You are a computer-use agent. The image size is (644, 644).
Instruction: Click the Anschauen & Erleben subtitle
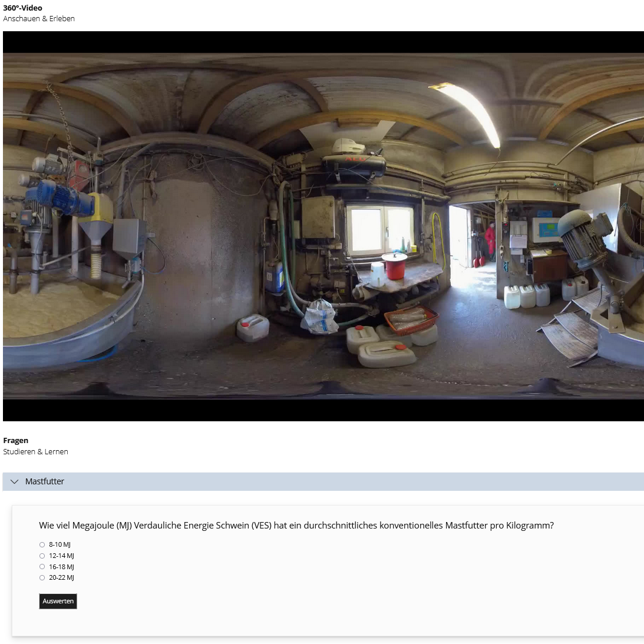coord(39,18)
